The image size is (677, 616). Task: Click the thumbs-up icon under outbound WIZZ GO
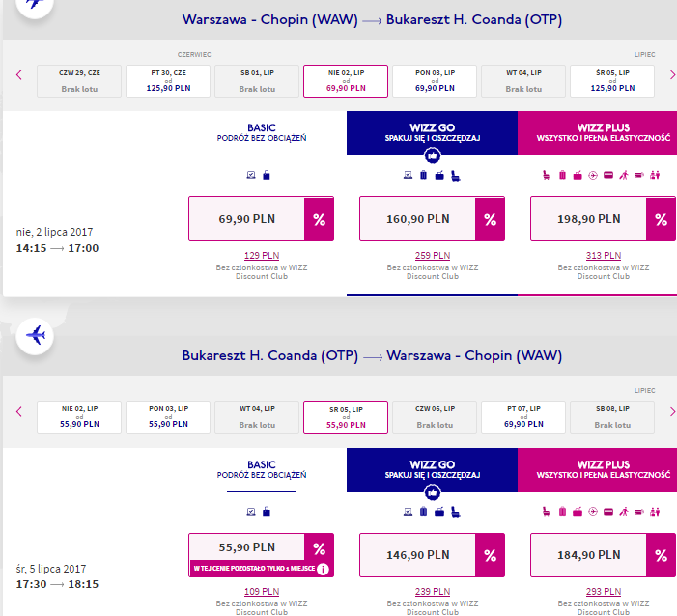click(x=433, y=155)
